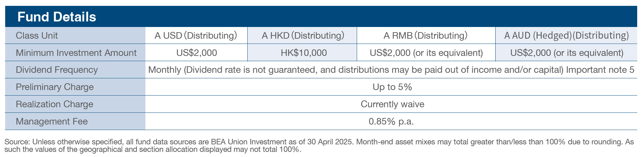Select the Management Fee row label
This screenshot has height=157, width=644.
52,122
